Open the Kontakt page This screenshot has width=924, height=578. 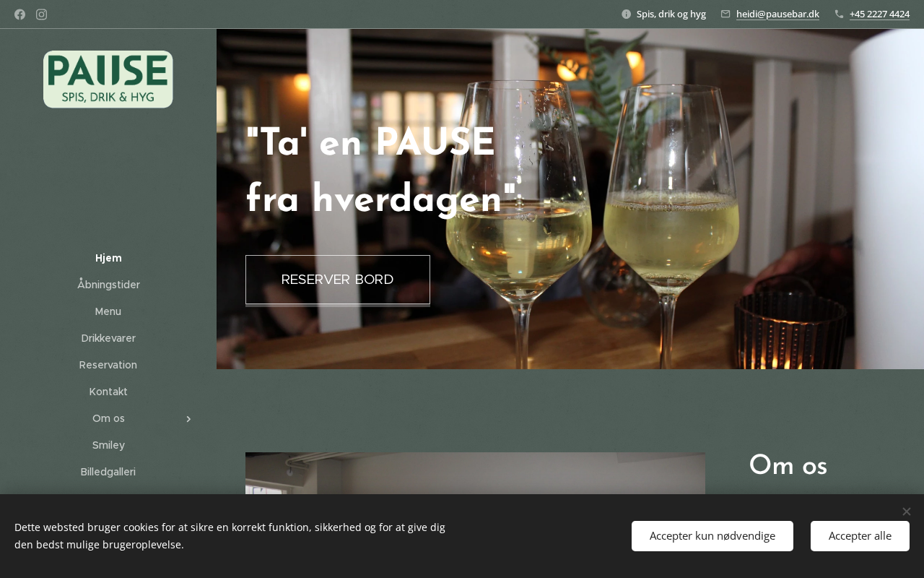[x=108, y=392]
